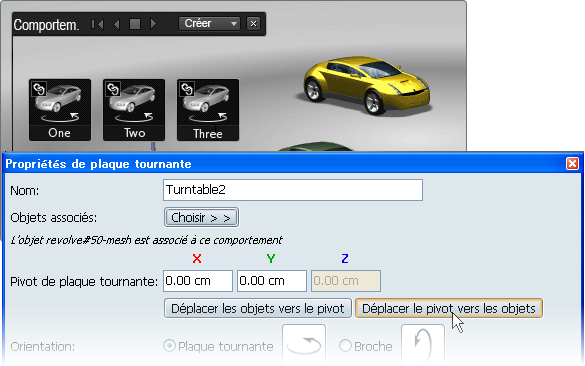Play the behavior forward
This screenshot has width=585, height=366.
point(153,24)
